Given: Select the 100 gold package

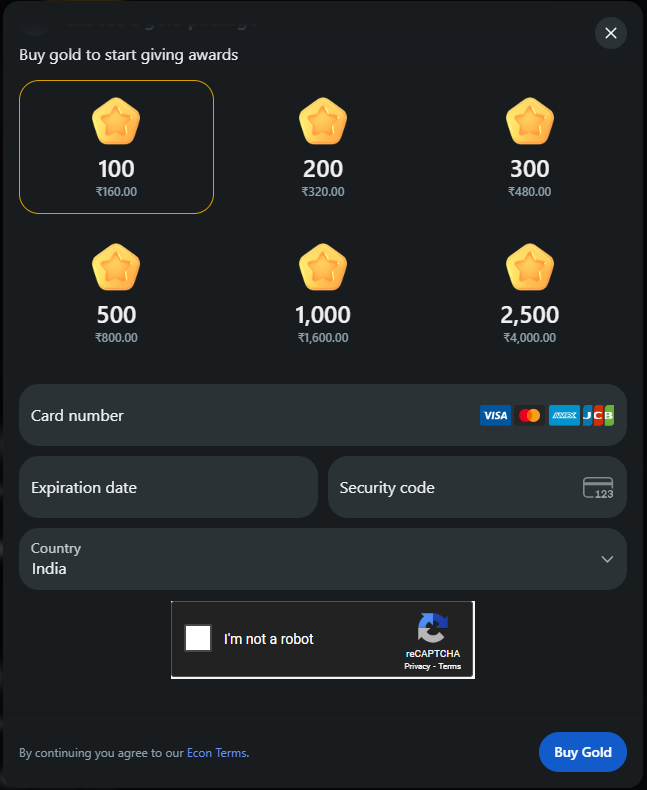Looking at the screenshot, I should pyautogui.click(x=116, y=147).
